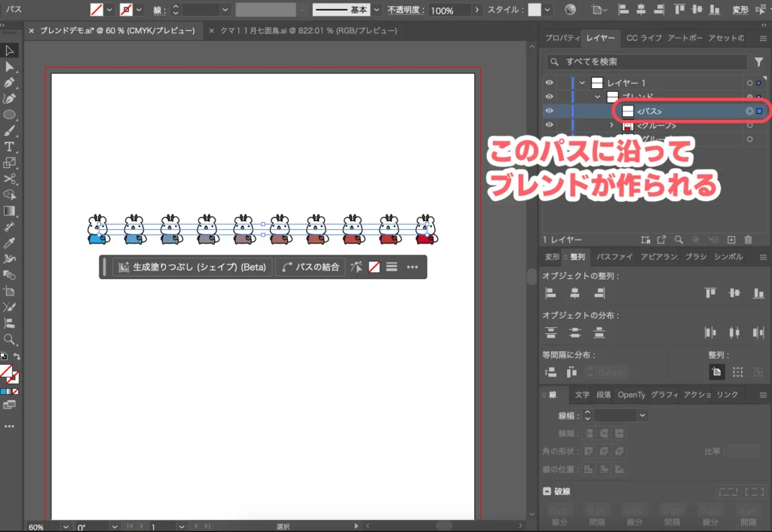This screenshot has width=772, height=532.
Task: Collapse the レイヤー 1 tree arrow
Action: click(584, 83)
